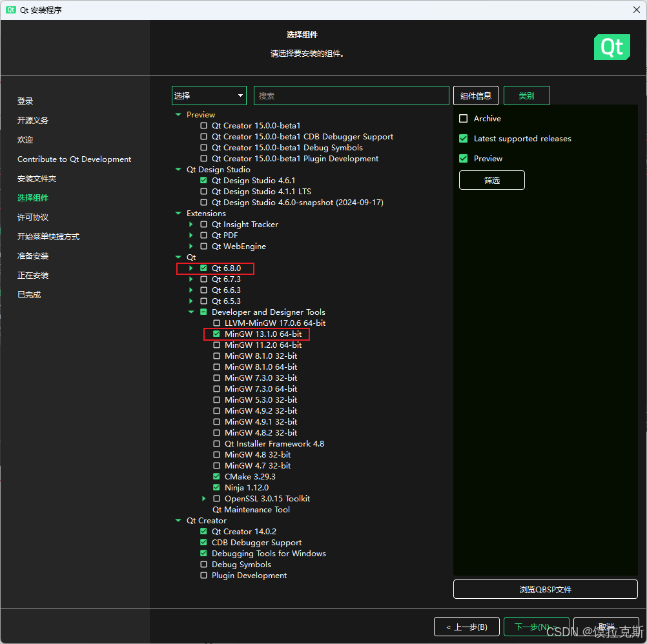647x644 pixels.
Task: Expand the Qt 6.5.3 node
Action: pyautogui.click(x=191, y=301)
